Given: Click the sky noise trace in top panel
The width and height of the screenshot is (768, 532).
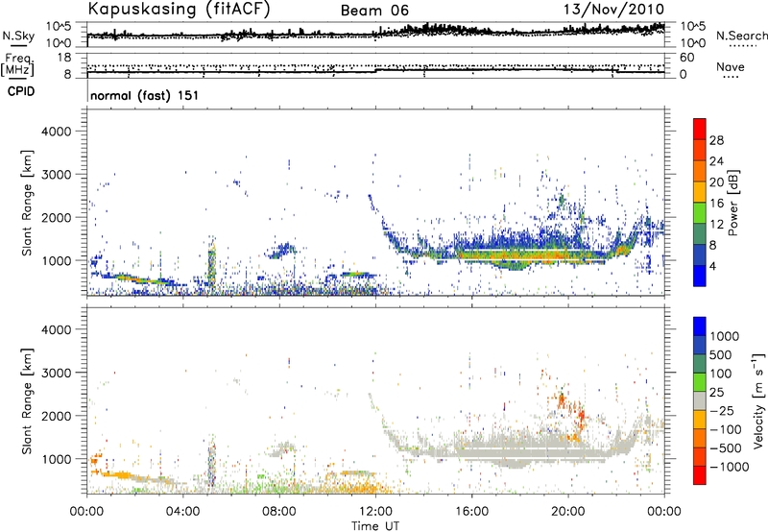Looking at the screenshot, I should [375, 34].
